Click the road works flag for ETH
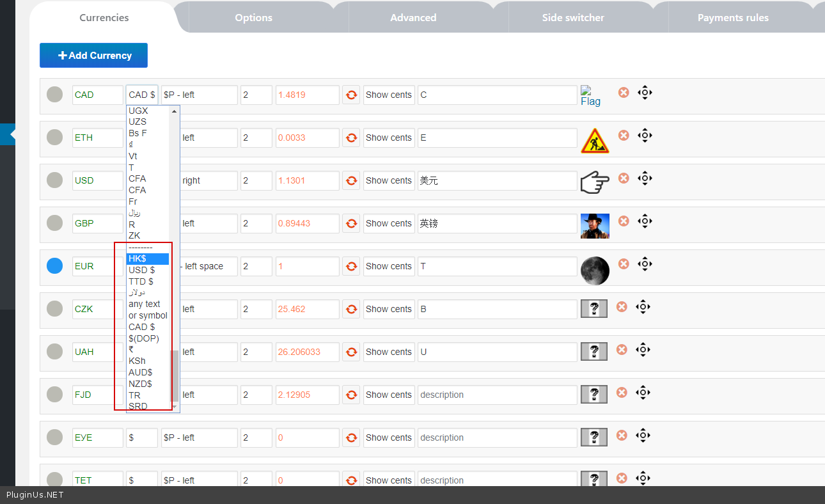 (595, 141)
